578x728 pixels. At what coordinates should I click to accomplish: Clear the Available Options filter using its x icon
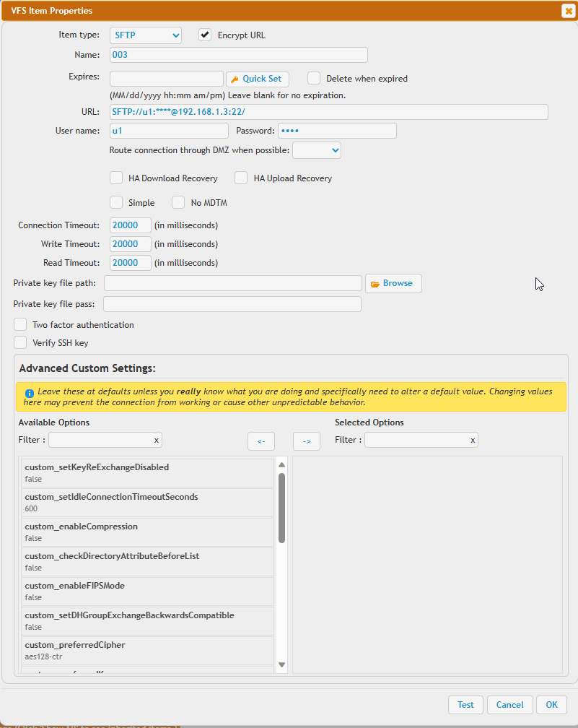[x=156, y=440]
